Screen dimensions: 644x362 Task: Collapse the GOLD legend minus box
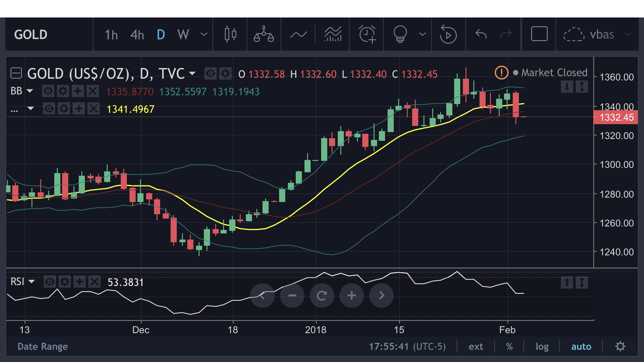[x=16, y=73]
